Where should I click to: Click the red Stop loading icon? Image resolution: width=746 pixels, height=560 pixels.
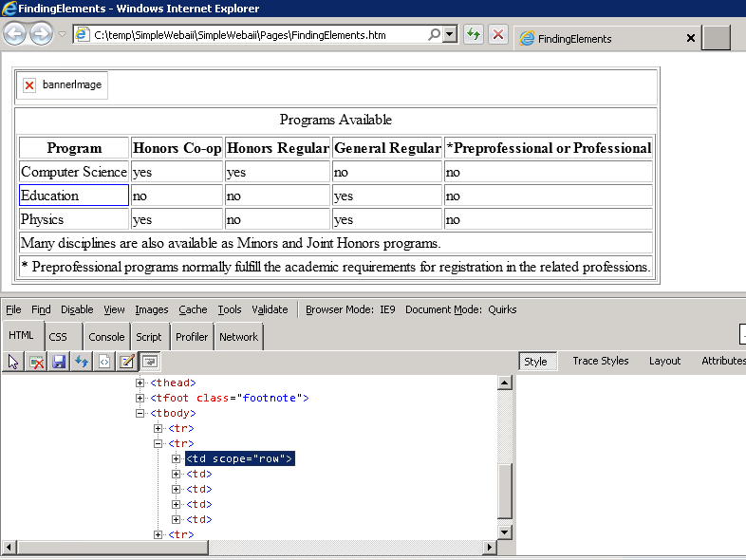[498, 35]
